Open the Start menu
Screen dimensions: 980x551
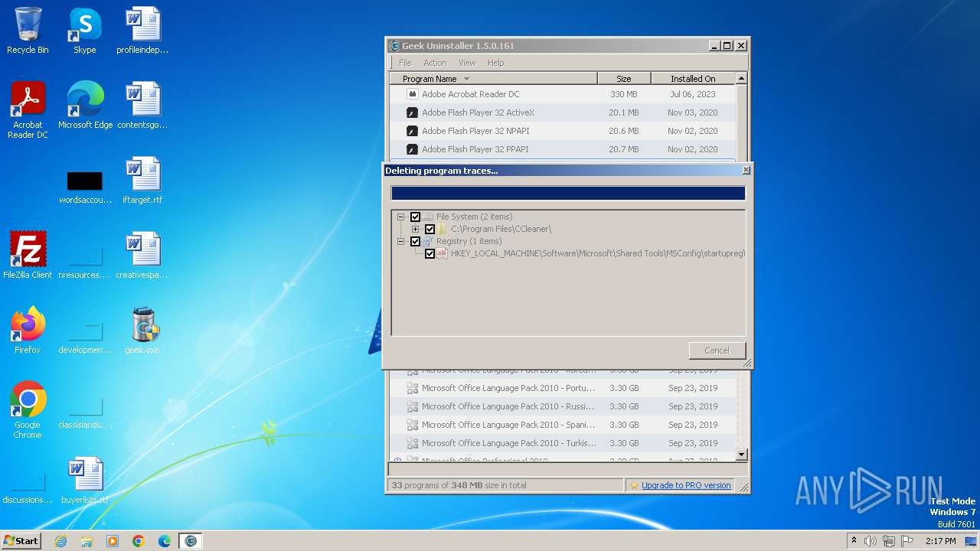(21, 540)
